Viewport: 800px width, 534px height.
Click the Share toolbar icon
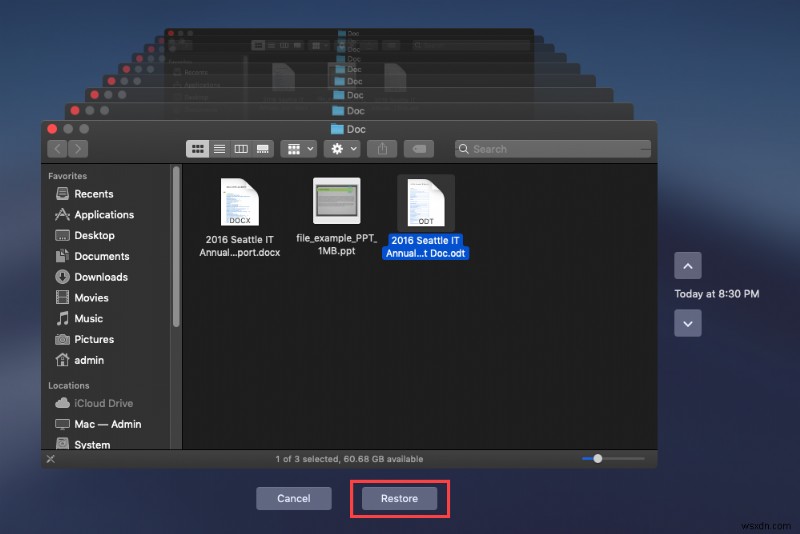[382, 149]
